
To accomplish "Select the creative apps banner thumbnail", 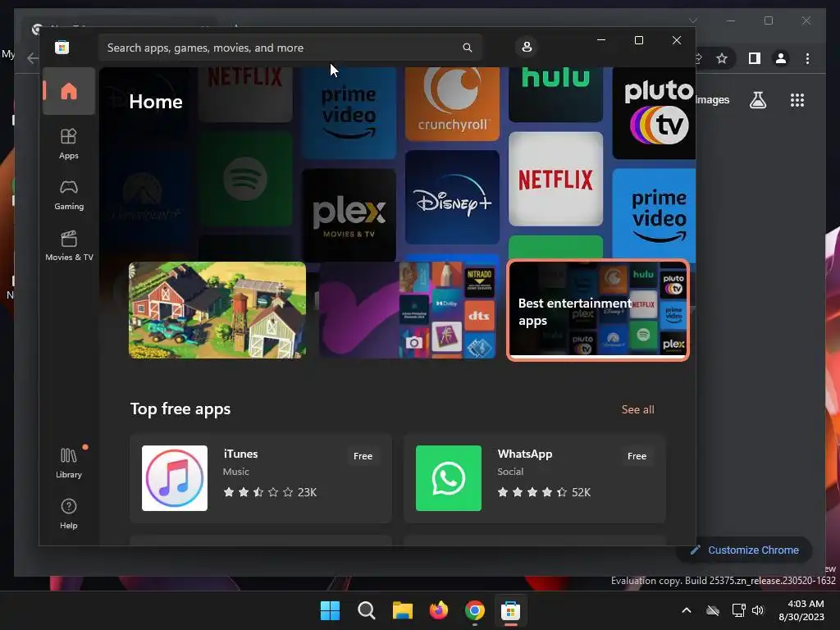I will (x=407, y=310).
